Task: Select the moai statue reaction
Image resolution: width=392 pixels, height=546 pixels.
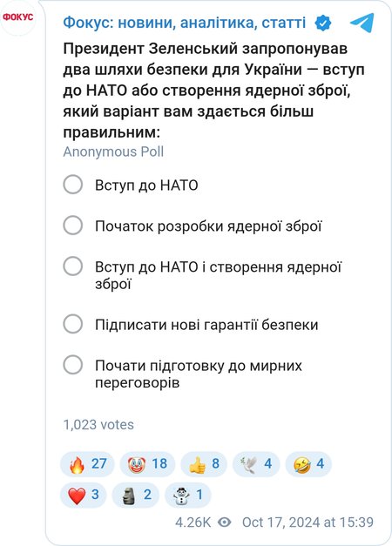Action: 136,495
